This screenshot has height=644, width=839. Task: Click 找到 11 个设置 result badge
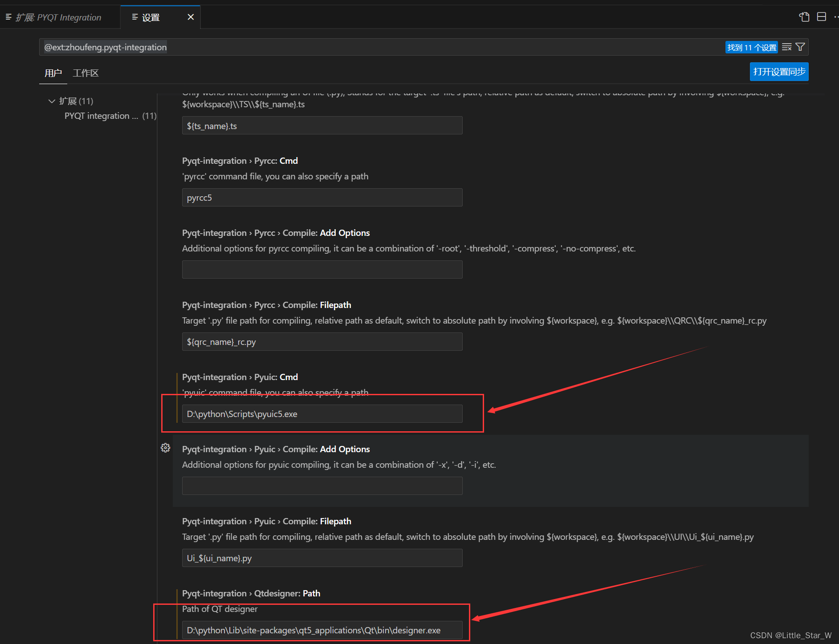point(752,47)
